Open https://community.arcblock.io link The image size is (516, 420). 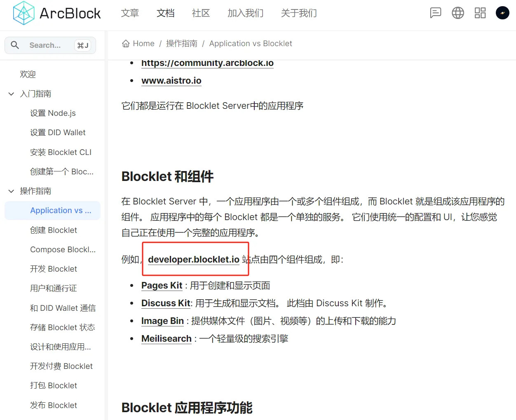(x=207, y=63)
